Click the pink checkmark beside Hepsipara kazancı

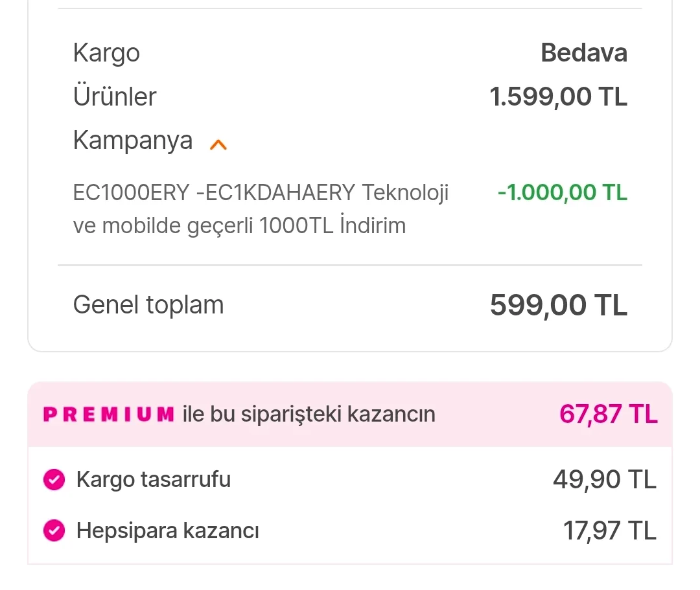click(x=54, y=531)
